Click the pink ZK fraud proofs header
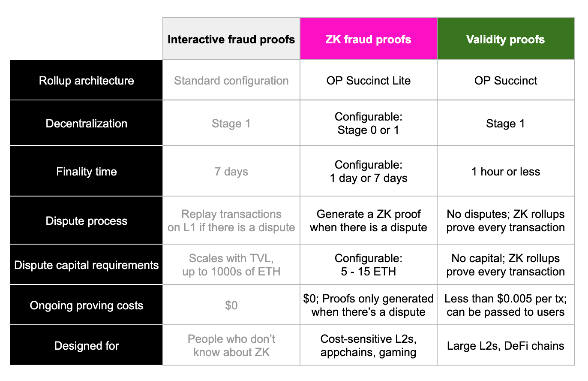 pyautogui.click(x=368, y=39)
